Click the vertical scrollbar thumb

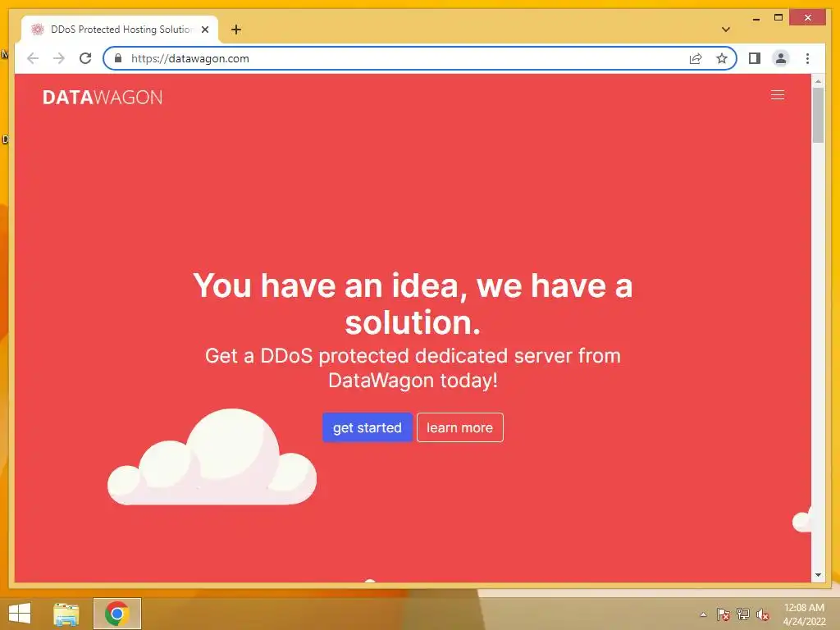pos(818,116)
